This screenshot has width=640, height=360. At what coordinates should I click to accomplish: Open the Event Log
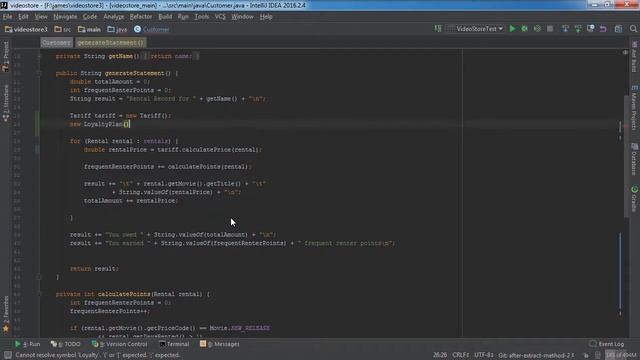pyautogui.click(x=607, y=344)
